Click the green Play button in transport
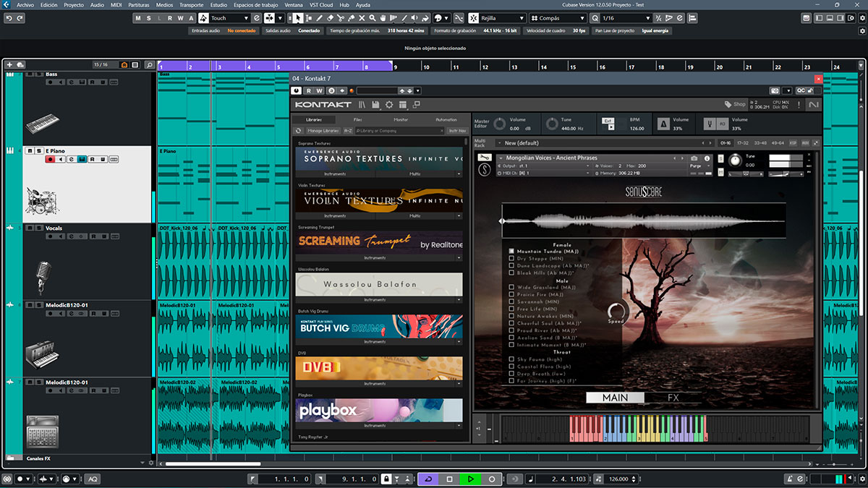The image size is (868, 488). (x=470, y=479)
